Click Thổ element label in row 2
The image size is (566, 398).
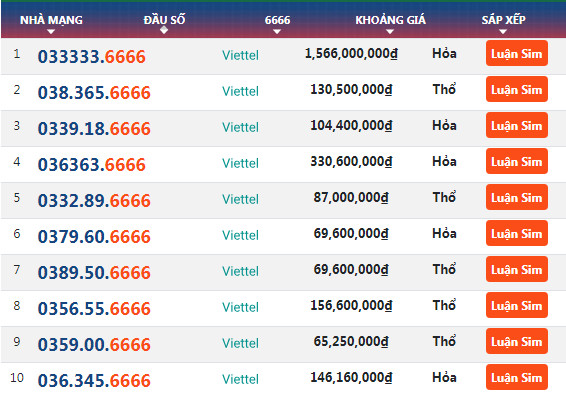pyautogui.click(x=444, y=89)
